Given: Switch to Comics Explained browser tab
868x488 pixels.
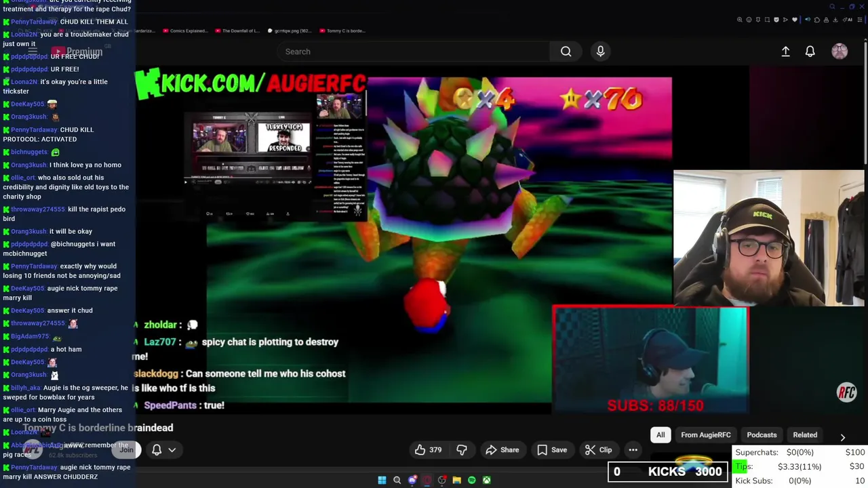Looking at the screenshot, I should pos(185,30).
